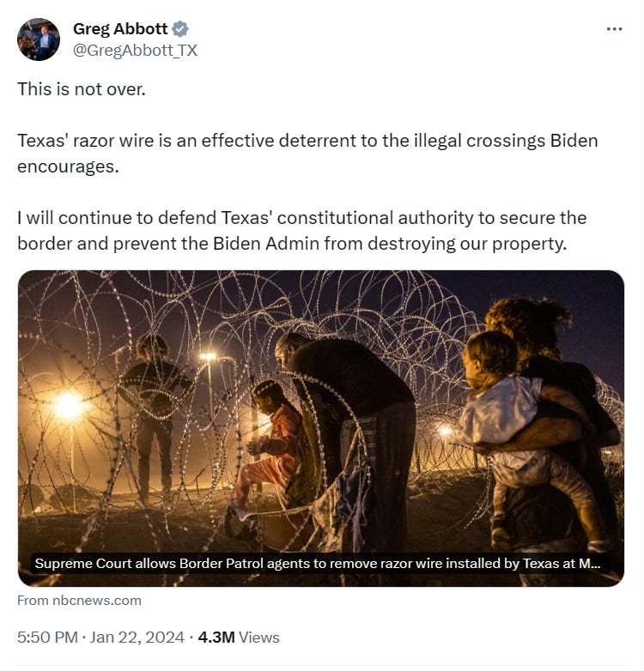Image resolution: width=644 pixels, height=671 pixels.
Task: Click the 4.3M view count number
Action: point(216,638)
